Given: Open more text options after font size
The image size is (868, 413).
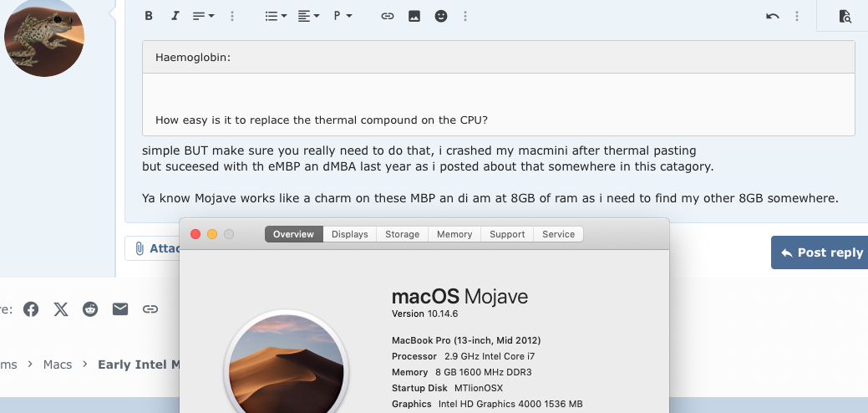Looking at the screenshot, I should [x=232, y=16].
